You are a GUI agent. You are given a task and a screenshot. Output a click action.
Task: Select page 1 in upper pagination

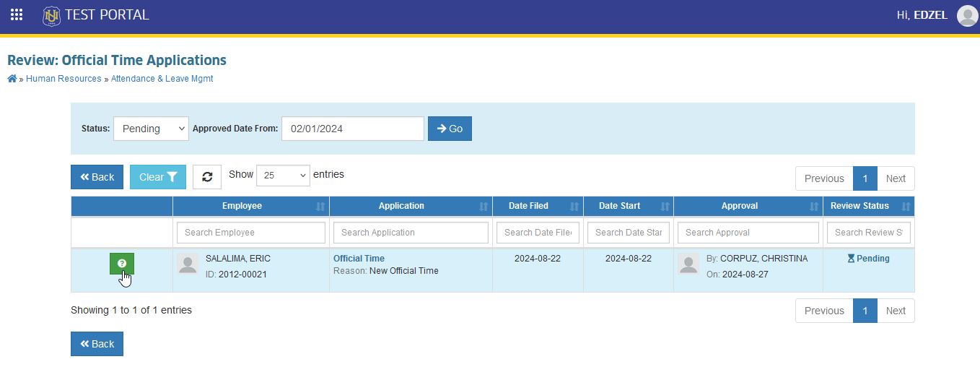(865, 178)
